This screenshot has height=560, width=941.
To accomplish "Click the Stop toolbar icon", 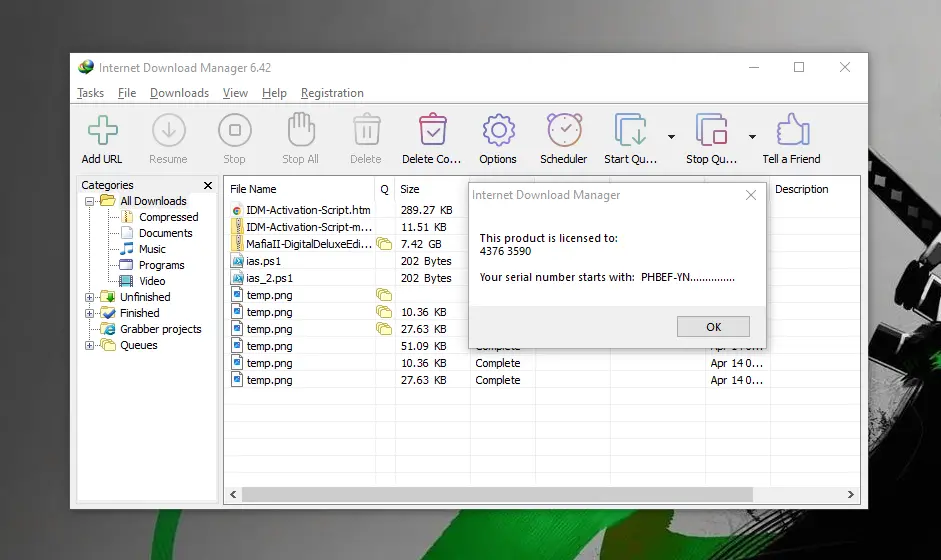I will (x=235, y=130).
